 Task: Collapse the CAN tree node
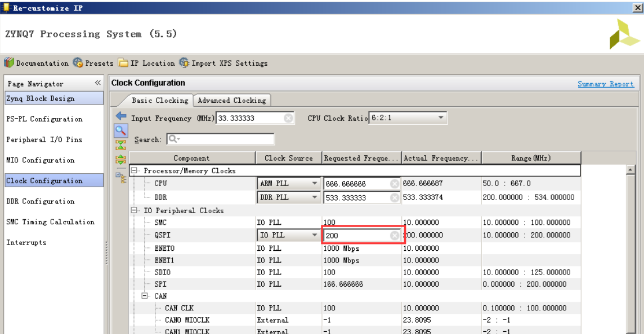click(x=145, y=296)
